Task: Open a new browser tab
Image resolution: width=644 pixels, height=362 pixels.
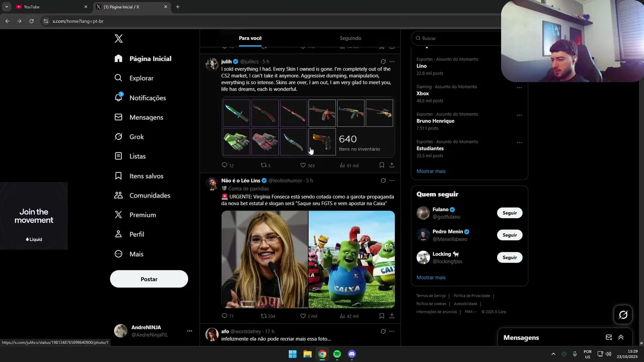Action: point(178,7)
